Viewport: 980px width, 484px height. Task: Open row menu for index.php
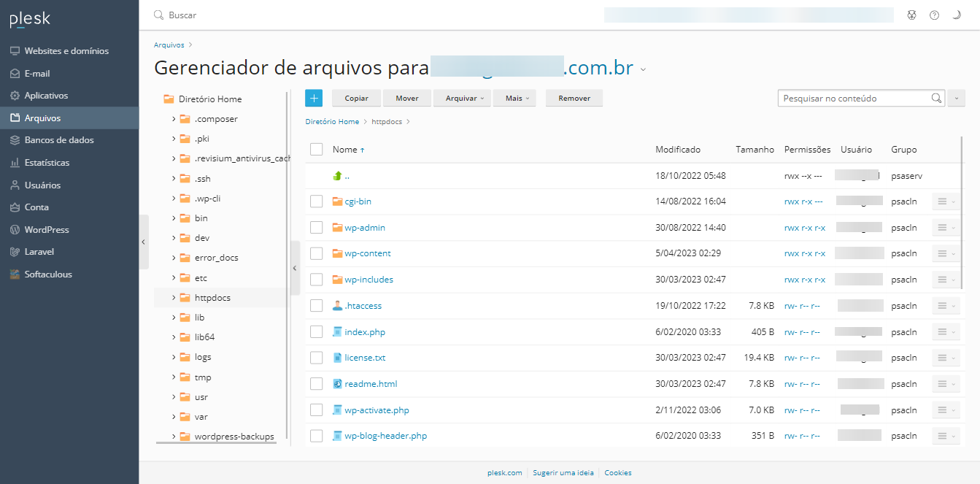click(x=946, y=332)
